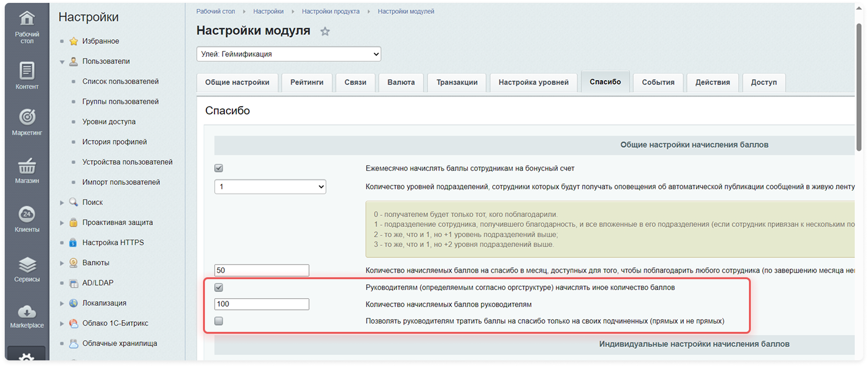Open the Сервисы layers icon
Viewport: 868px width, 367px height.
pyautogui.click(x=27, y=264)
